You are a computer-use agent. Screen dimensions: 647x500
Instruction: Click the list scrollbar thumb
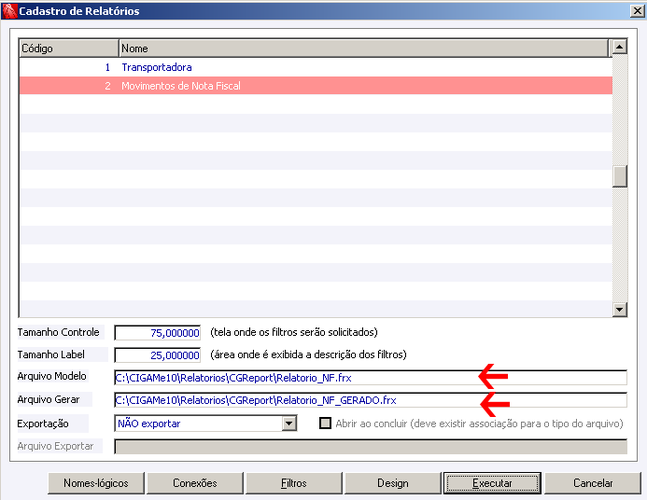tap(620, 176)
